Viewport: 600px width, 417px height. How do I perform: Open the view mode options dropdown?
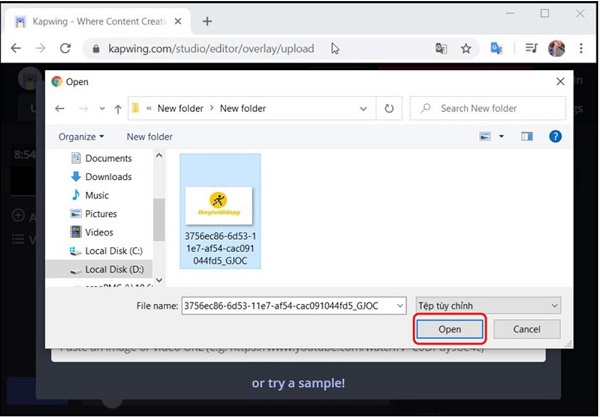502,136
